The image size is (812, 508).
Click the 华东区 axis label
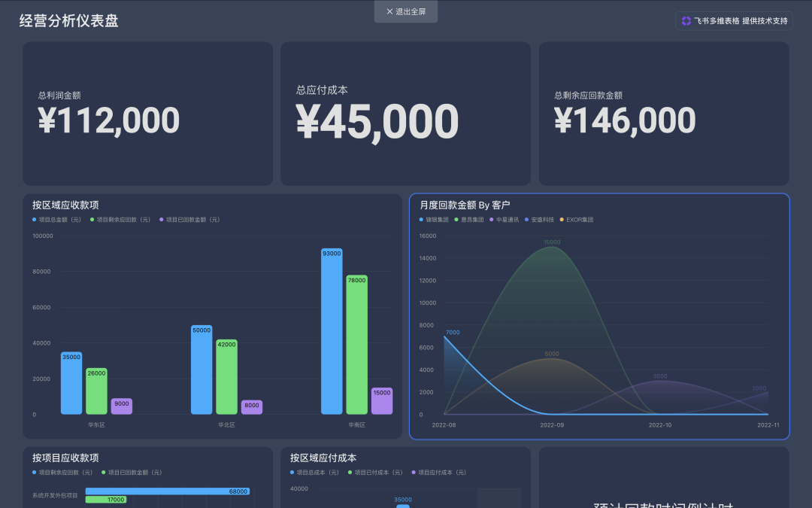tap(96, 425)
